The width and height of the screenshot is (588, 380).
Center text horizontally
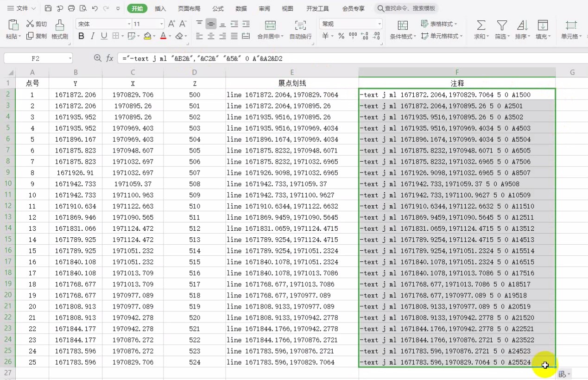pos(211,36)
